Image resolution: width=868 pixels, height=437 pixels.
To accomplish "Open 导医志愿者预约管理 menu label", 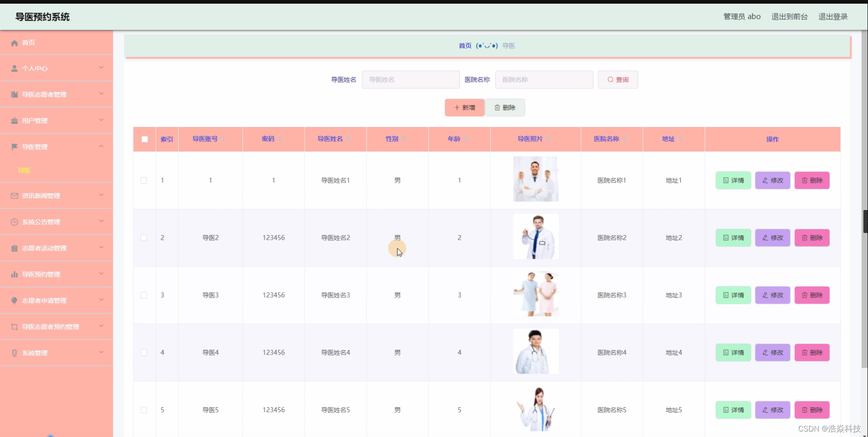I will pos(50,326).
